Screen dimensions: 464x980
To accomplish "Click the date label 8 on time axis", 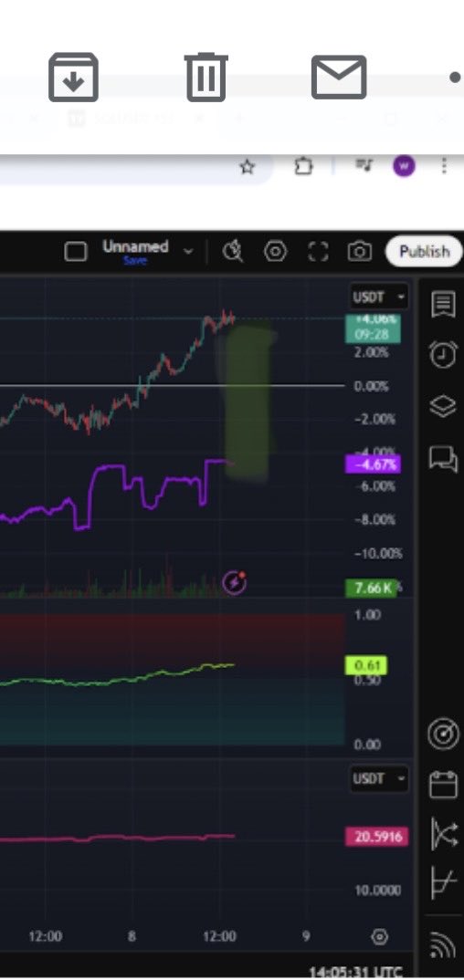I will click(132, 936).
